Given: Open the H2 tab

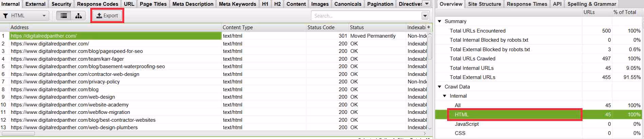Looking at the screenshot, I should click(277, 4).
